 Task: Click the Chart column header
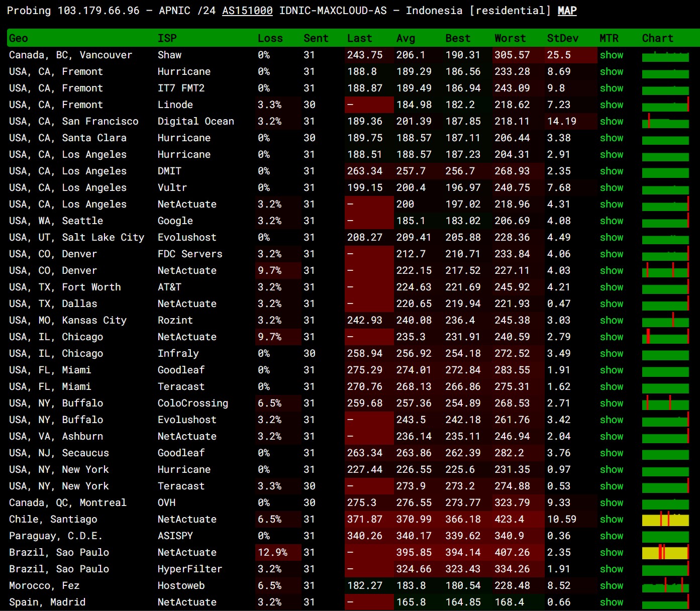(657, 38)
